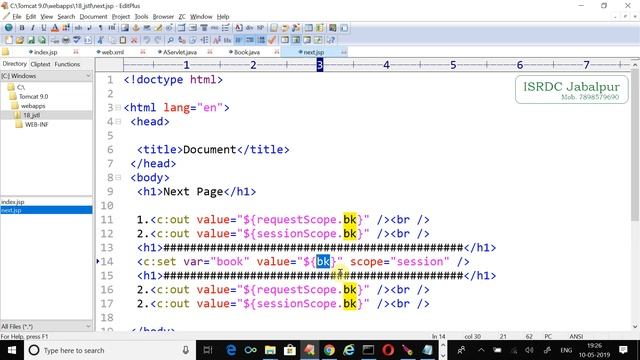Viewport: 640px width, 360px height.
Task: Apply bold tag with B icon
Action: pos(22,28)
